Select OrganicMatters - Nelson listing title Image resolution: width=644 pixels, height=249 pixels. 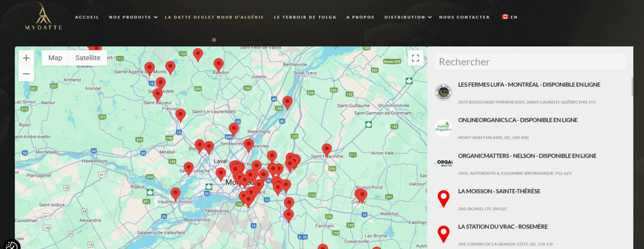(x=527, y=156)
